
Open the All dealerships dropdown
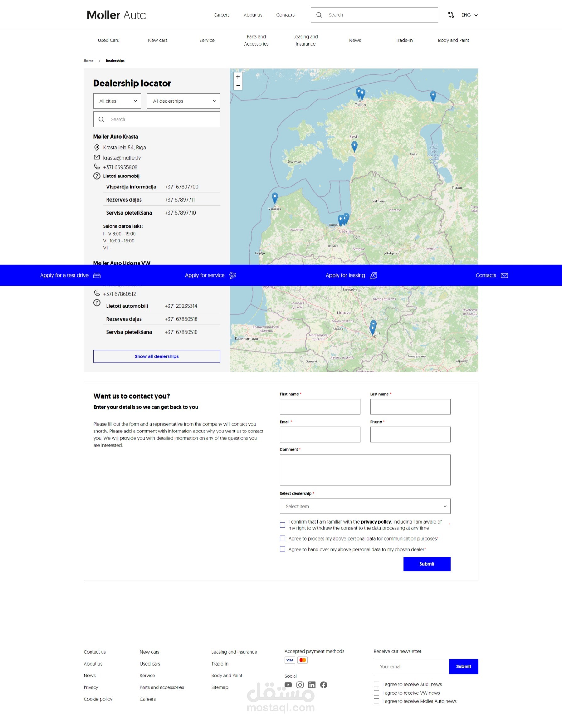pyautogui.click(x=184, y=101)
